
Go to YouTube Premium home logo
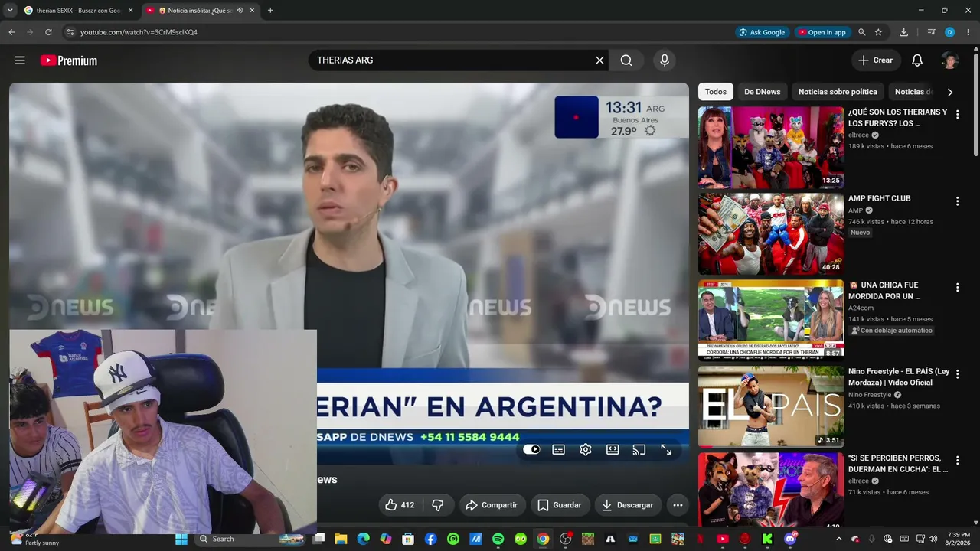69,60
